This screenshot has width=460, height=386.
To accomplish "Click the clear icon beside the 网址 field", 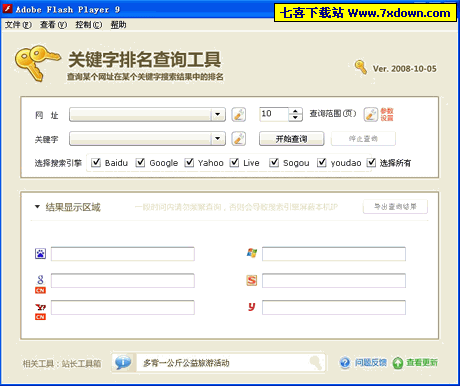I will 239,115.
